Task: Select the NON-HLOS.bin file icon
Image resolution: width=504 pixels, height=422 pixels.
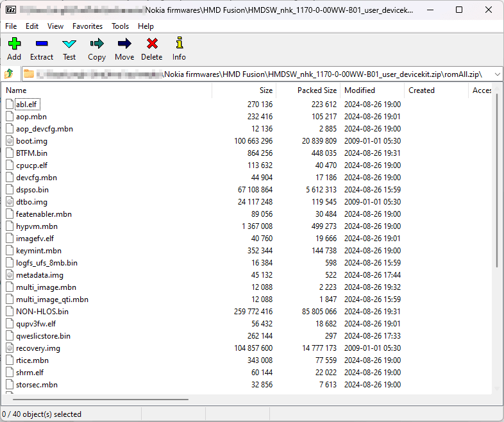Action: click(10, 312)
